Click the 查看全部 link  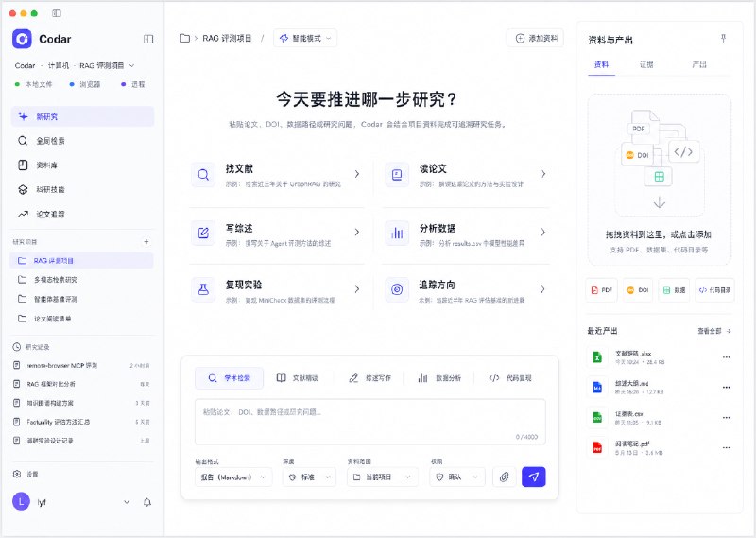pos(714,331)
